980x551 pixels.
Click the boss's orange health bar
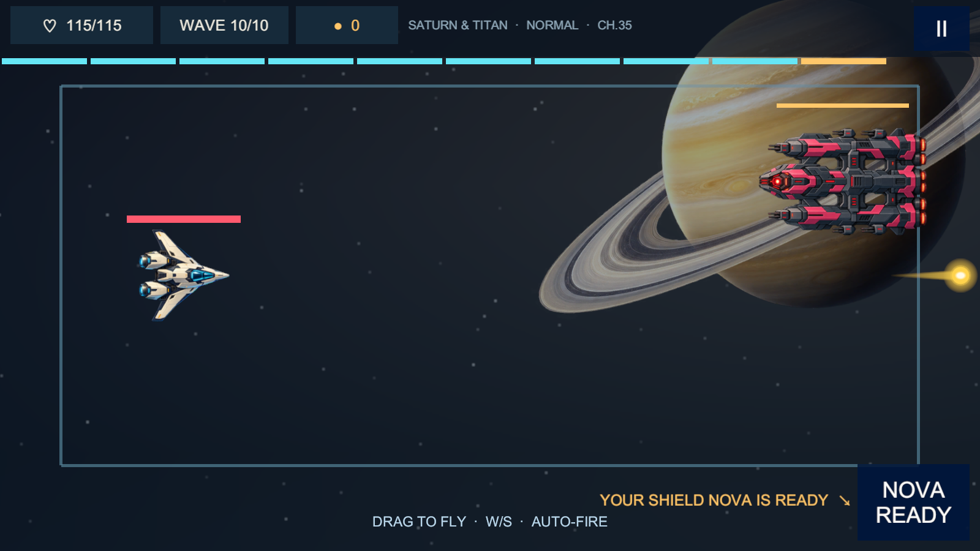click(x=843, y=105)
